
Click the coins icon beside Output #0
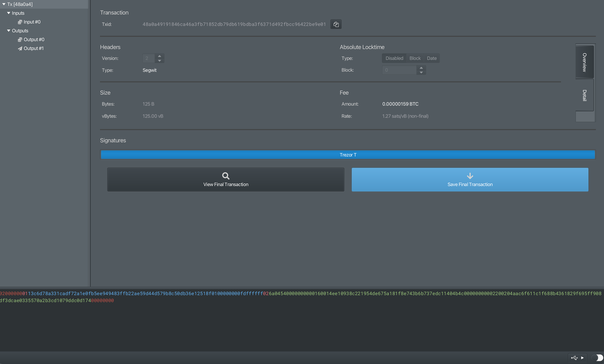[20, 40]
